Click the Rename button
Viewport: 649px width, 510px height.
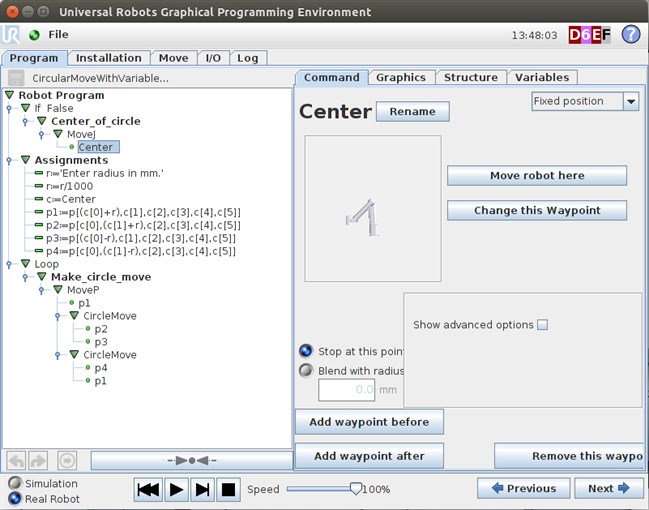coord(413,112)
